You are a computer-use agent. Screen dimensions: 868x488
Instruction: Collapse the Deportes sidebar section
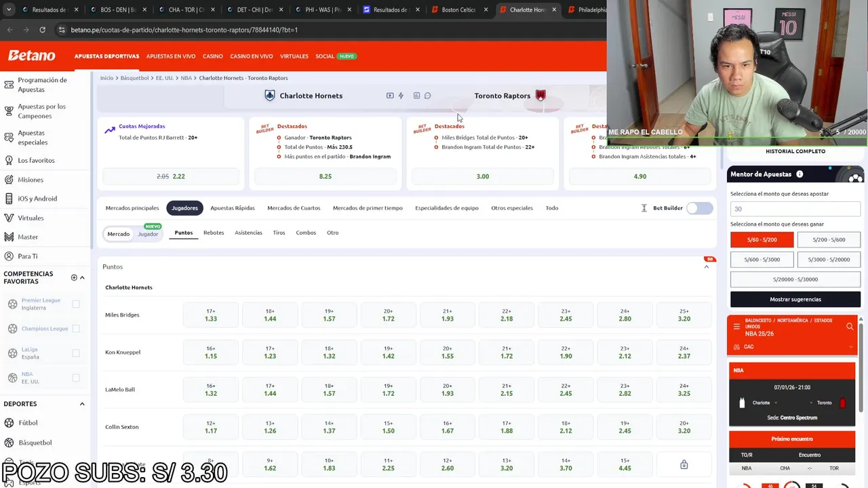[x=82, y=404]
